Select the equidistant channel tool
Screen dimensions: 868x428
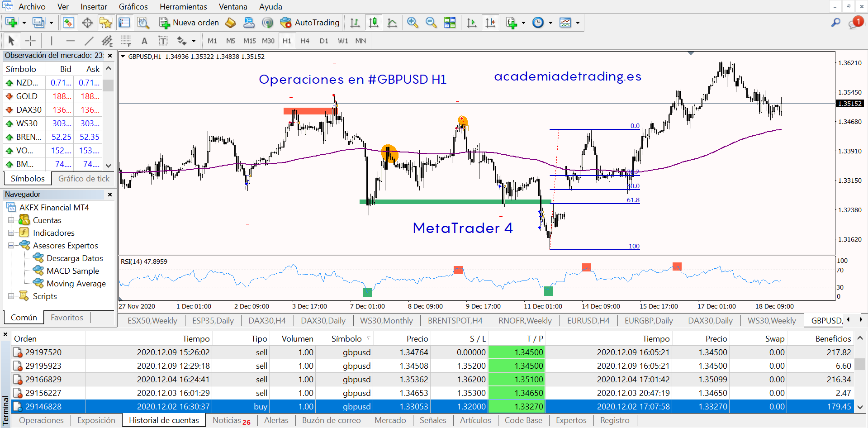click(107, 41)
